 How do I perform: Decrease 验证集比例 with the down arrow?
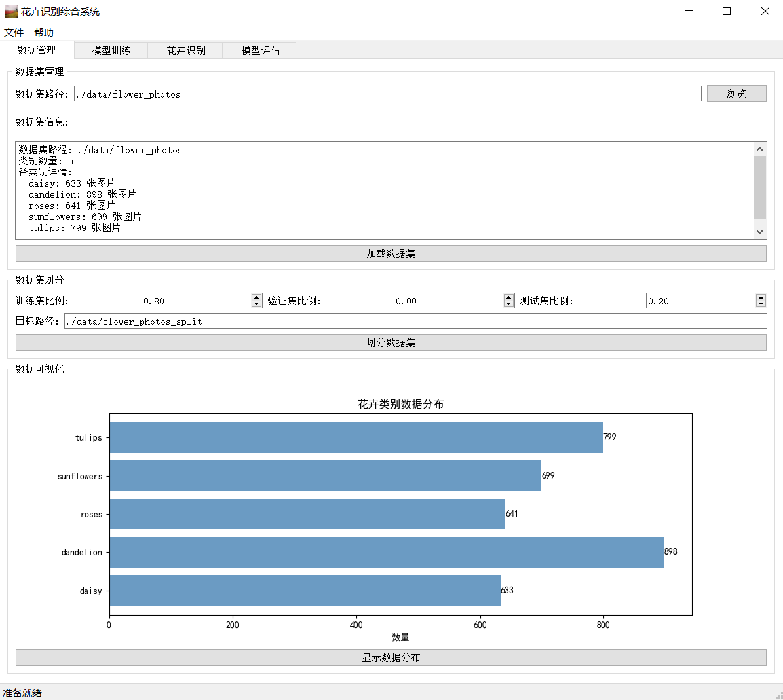pyautogui.click(x=509, y=304)
